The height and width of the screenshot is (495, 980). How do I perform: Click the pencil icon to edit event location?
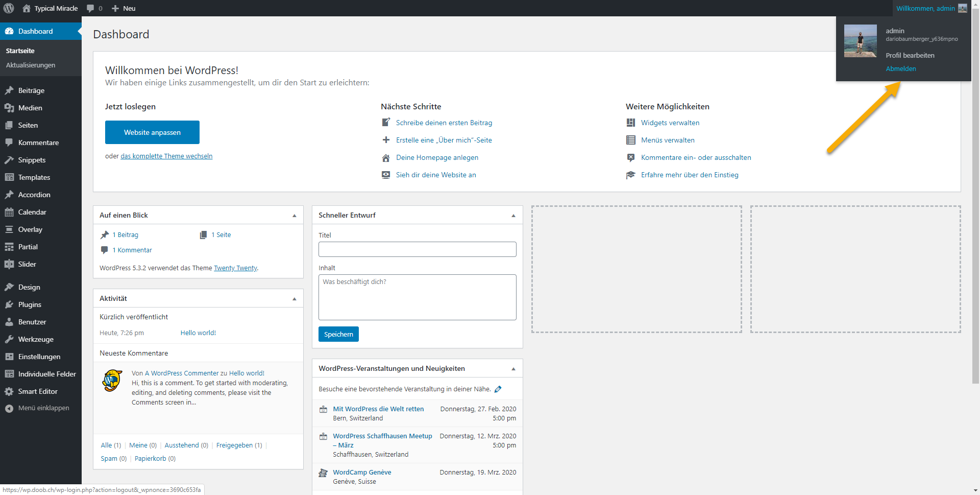point(498,389)
